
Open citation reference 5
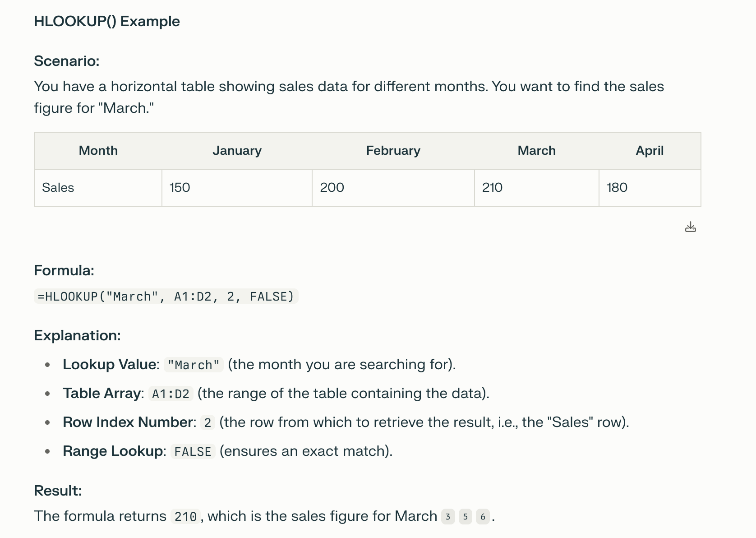tap(466, 516)
